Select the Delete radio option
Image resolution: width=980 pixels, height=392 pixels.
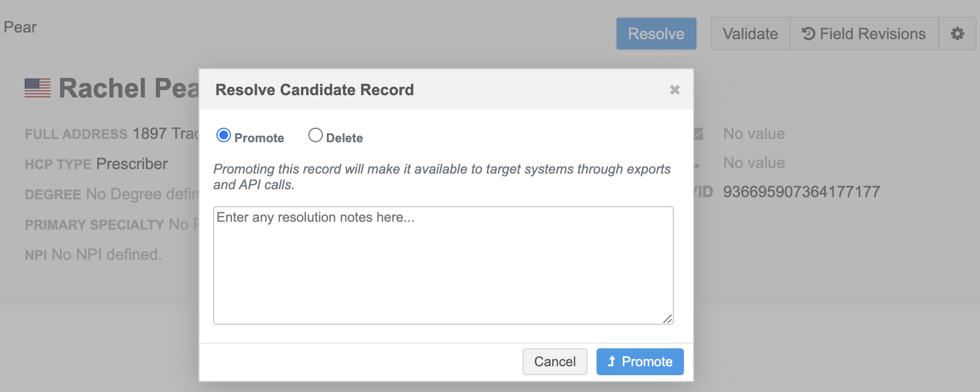pyautogui.click(x=316, y=136)
